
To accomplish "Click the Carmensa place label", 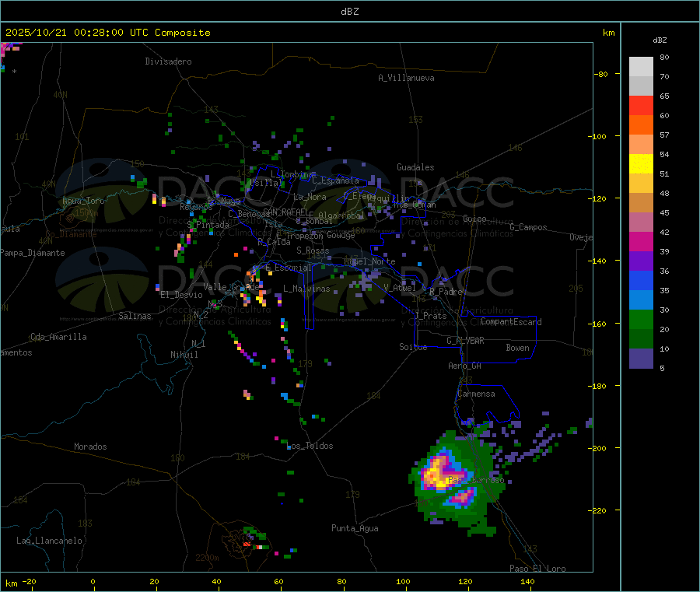I will [x=476, y=394].
